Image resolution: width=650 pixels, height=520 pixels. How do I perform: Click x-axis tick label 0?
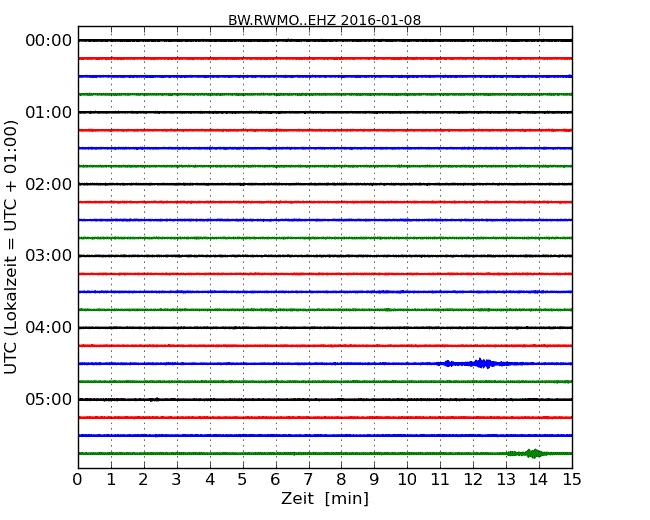78,480
